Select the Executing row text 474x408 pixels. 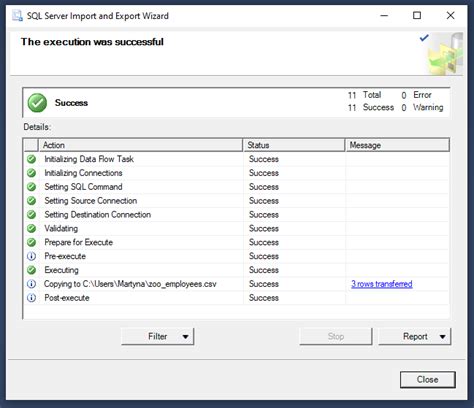[61, 270]
